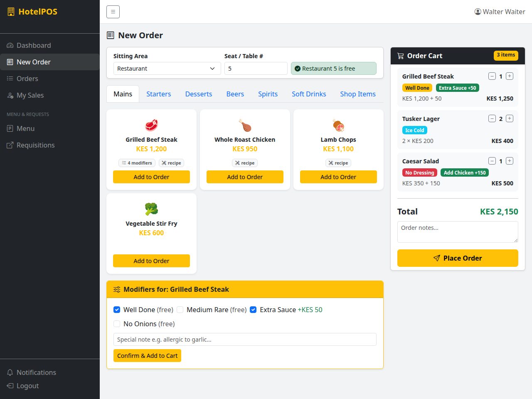Viewport: 532px width, 399px height.
Task: Add Grilled Beef Steak to order
Action: pos(151,177)
